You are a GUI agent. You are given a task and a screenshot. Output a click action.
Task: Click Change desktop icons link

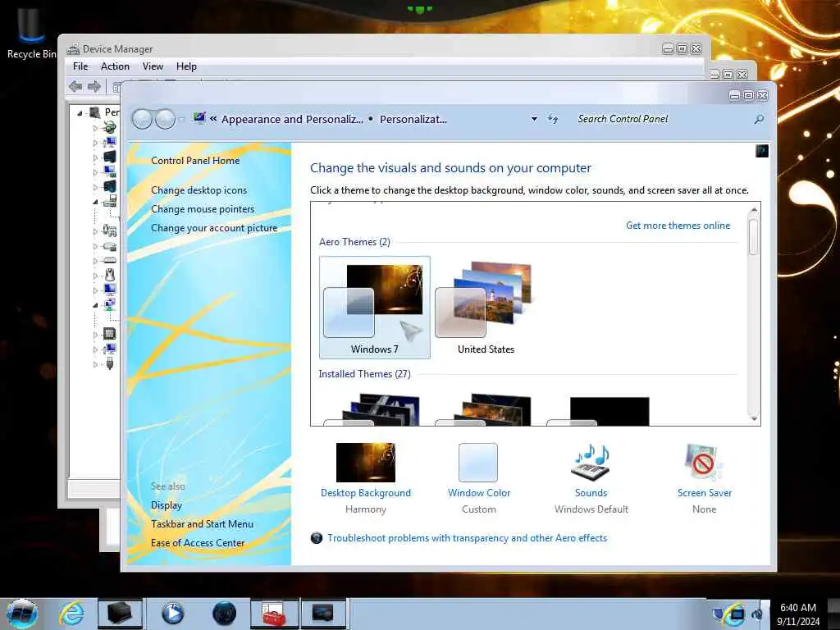199,190
